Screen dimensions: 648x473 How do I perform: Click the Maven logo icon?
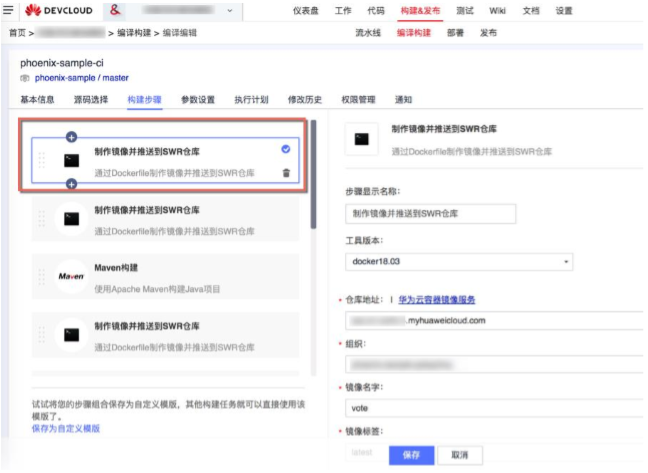[x=71, y=276]
